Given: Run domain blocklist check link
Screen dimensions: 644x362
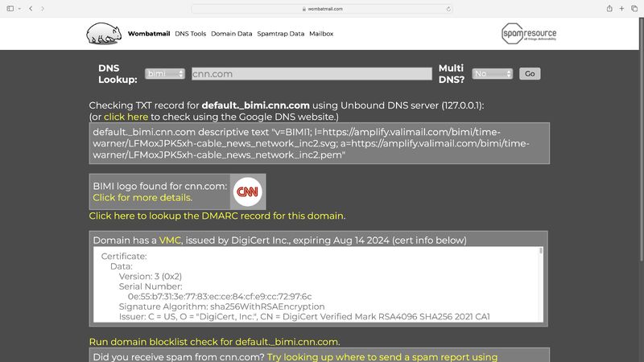Looking at the screenshot, I should point(214,342).
